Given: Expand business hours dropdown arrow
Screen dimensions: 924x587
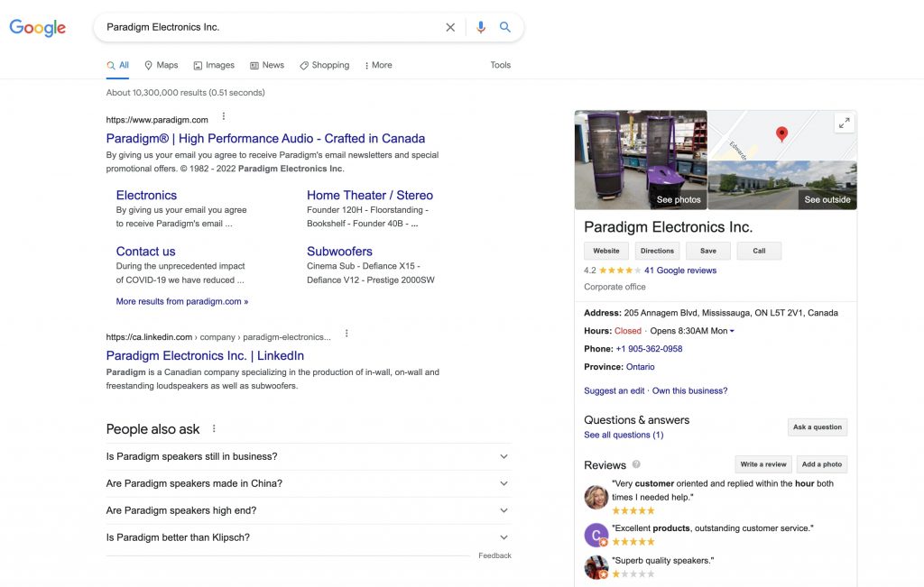Looking at the screenshot, I should point(732,332).
